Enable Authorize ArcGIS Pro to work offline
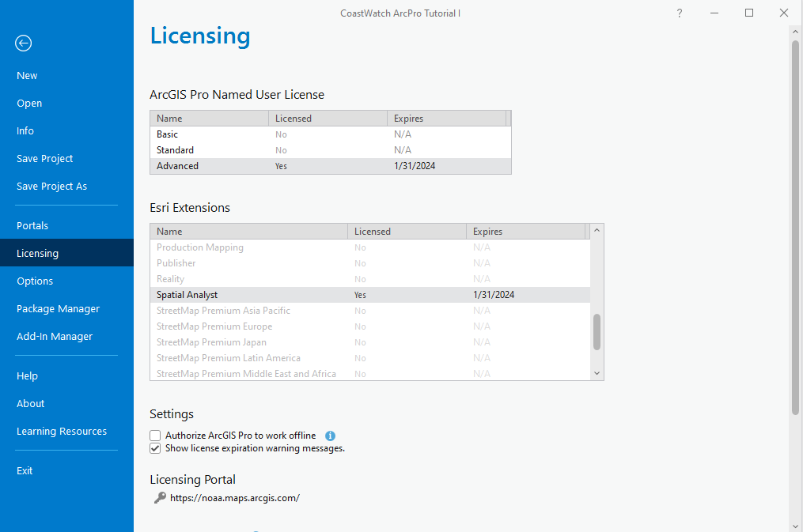The width and height of the screenshot is (803, 532). tap(155, 436)
